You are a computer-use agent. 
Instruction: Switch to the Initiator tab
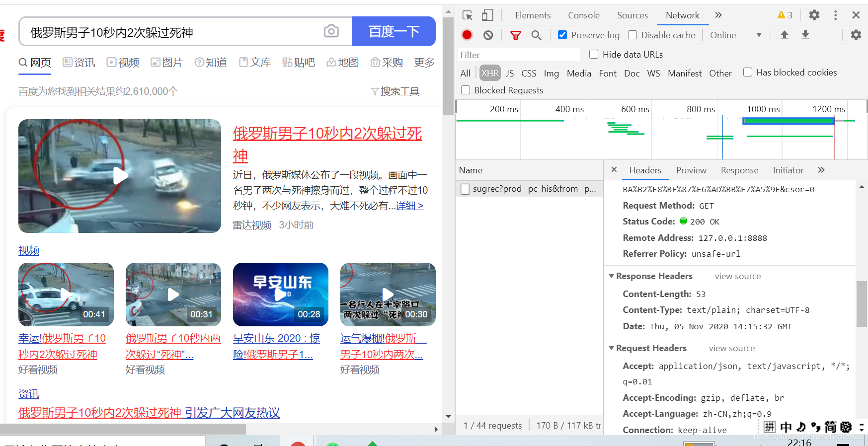788,170
